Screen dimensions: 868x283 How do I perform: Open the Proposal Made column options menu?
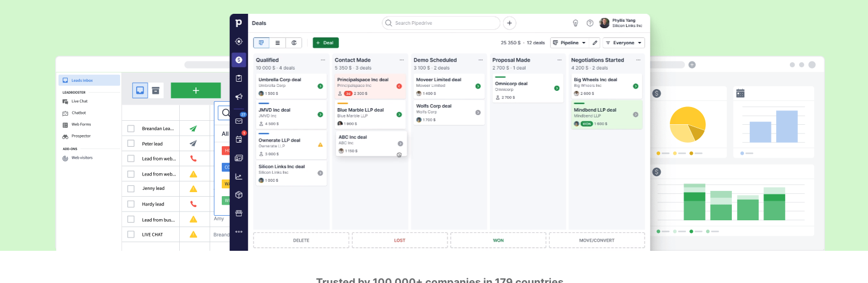[x=560, y=60]
